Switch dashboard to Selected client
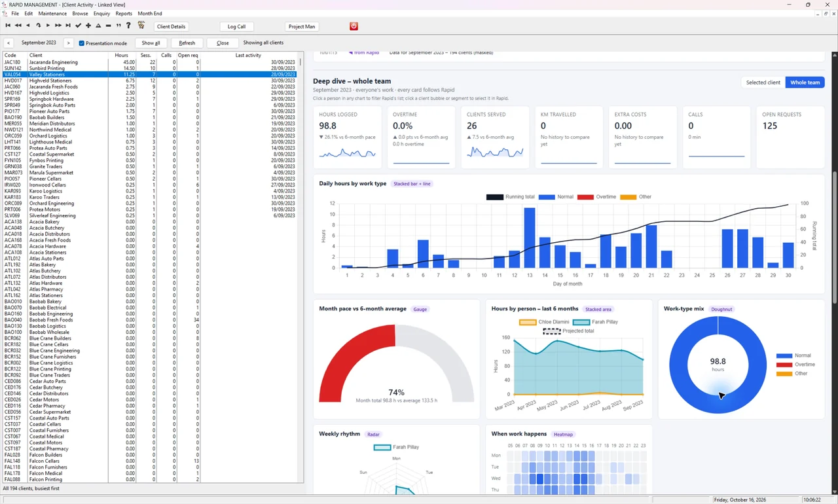 click(x=763, y=82)
